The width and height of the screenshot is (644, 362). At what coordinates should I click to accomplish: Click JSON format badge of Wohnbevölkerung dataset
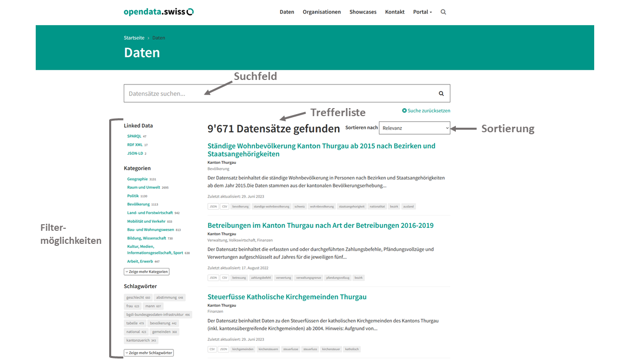pos(213,207)
